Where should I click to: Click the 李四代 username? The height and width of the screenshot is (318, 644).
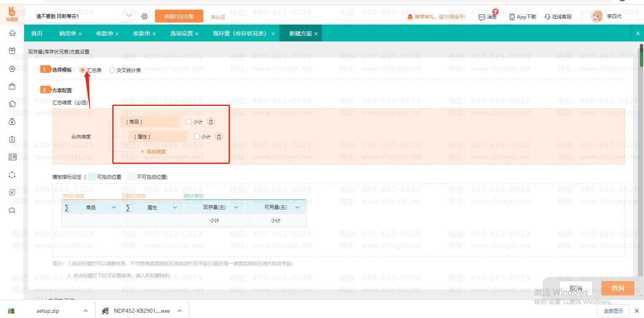(614, 17)
